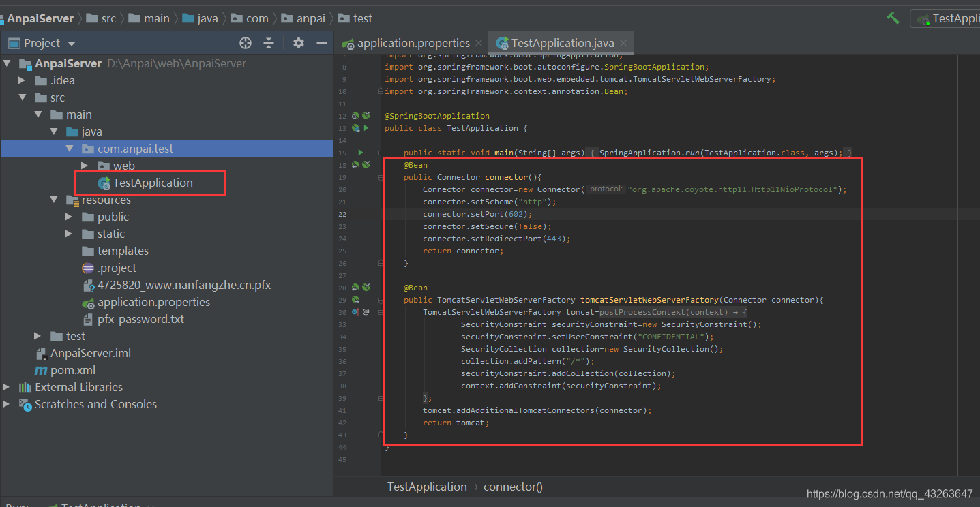Viewport: 980px width, 507px height.
Task: Click the Eclipse icon of .project file
Action: pyautogui.click(x=88, y=268)
